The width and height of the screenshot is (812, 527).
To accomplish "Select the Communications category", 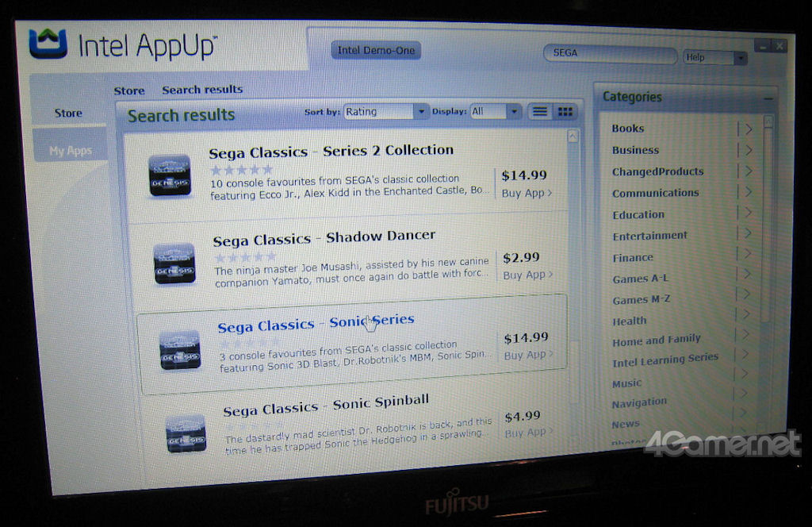I will (x=656, y=193).
